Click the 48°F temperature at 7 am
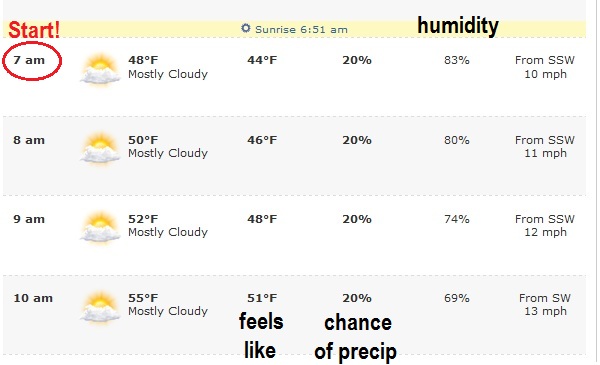 (143, 60)
